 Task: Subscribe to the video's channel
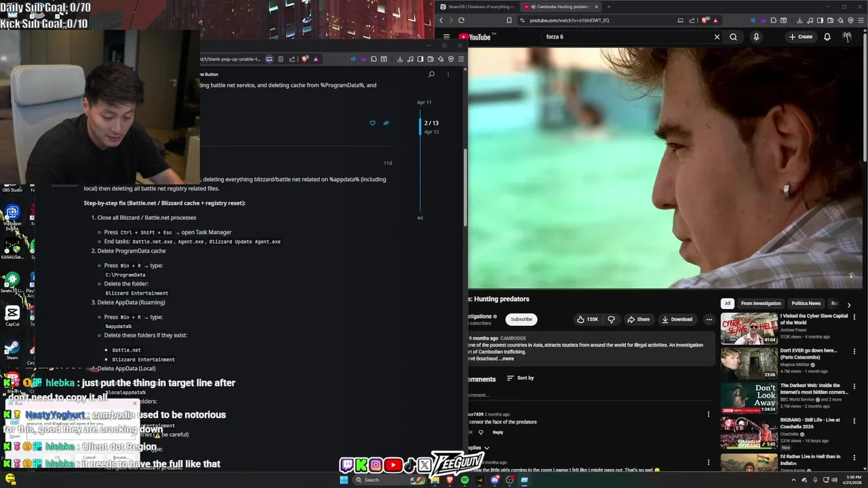coord(521,319)
